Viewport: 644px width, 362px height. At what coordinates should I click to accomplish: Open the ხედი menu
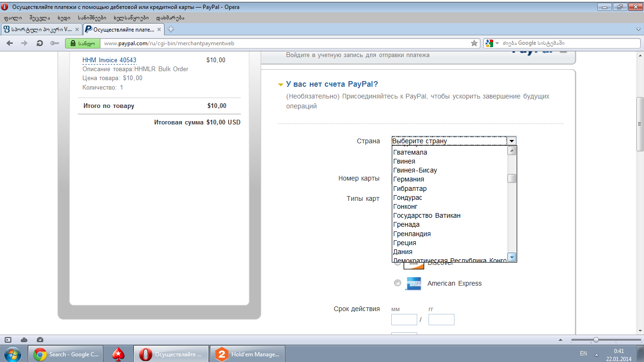64,17
